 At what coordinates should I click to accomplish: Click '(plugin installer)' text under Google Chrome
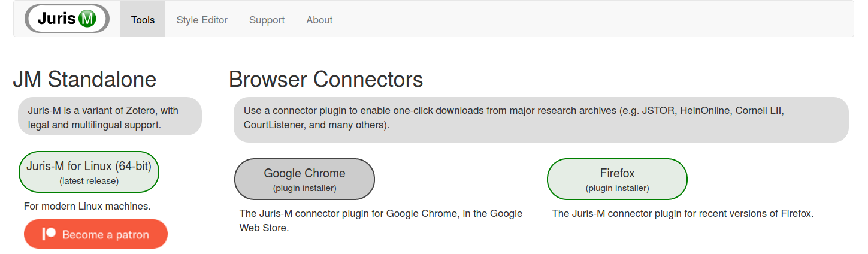point(304,188)
